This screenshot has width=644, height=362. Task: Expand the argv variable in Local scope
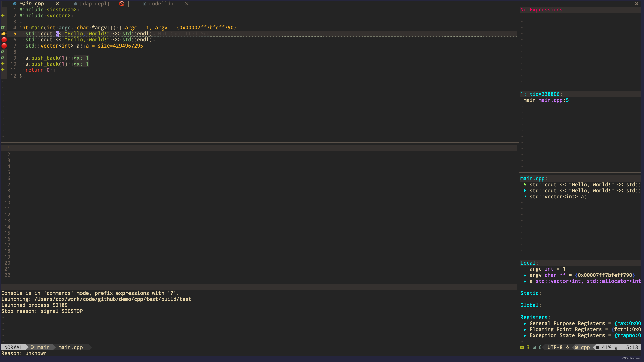pyautogui.click(x=525, y=275)
